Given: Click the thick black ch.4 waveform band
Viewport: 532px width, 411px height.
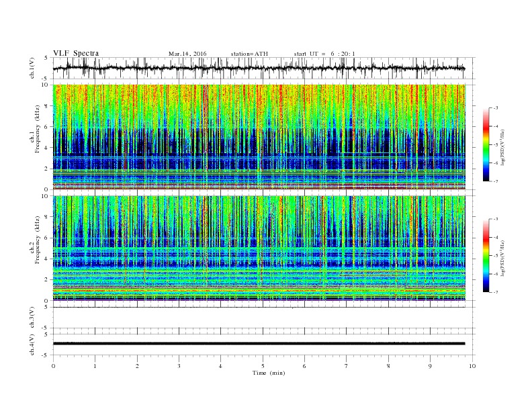Looking at the screenshot, I should tap(259, 344).
